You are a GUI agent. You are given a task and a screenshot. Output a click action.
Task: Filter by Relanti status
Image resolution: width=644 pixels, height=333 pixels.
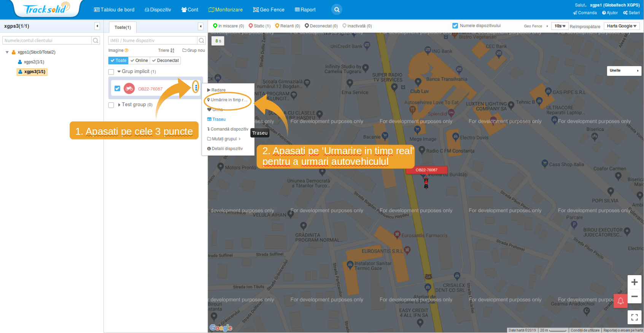[x=288, y=26]
